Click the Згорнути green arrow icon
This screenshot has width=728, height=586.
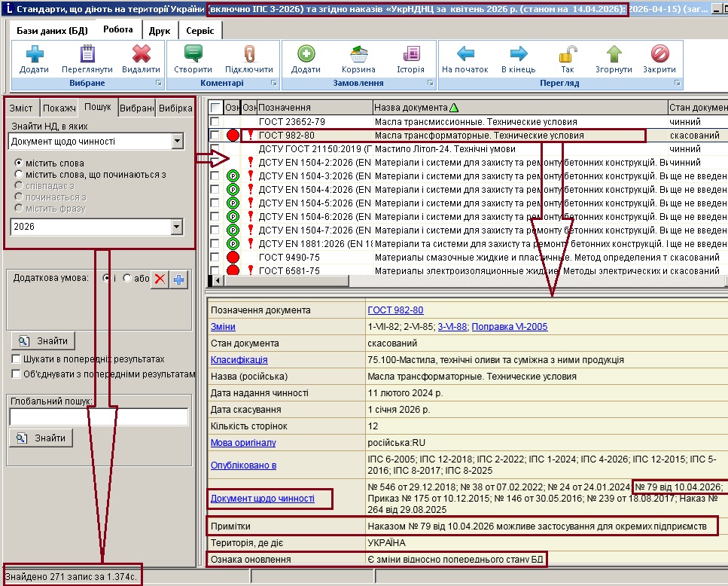(614, 54)
